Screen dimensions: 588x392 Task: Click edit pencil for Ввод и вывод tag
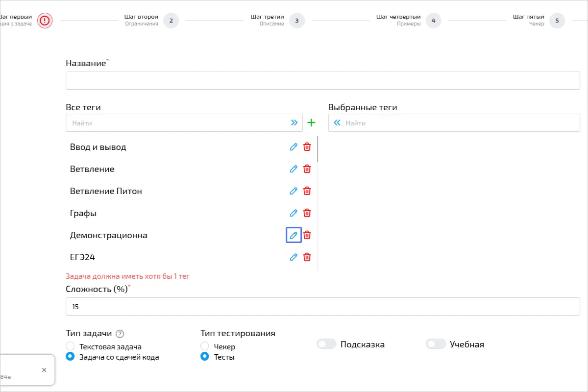pos(294,147)
